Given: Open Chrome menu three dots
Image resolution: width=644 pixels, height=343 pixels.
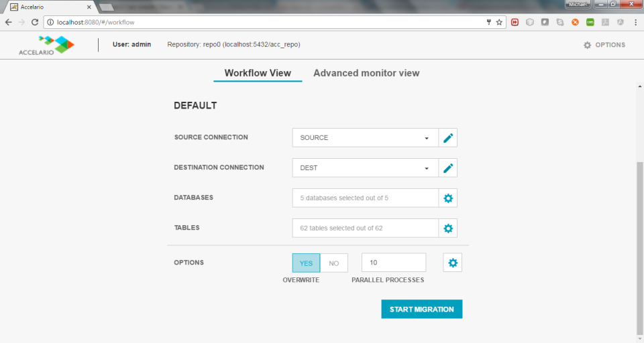Looking at the screenshot, I should pos(635,22).
